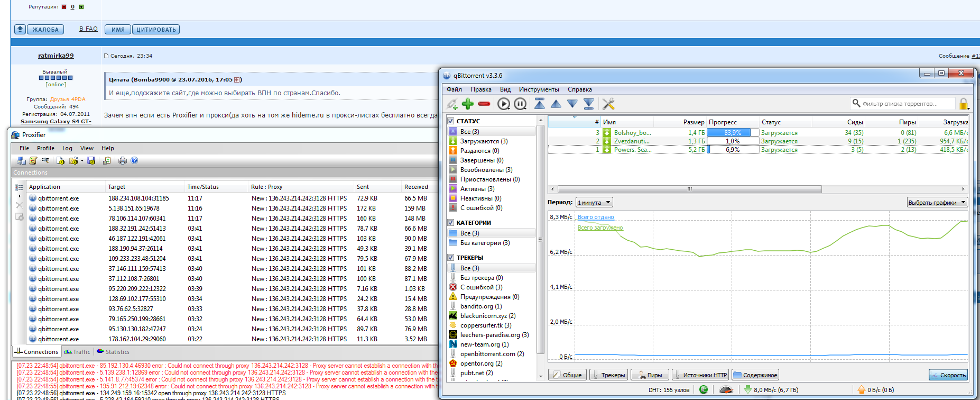Switch to the Statistics tab in Proxifier
This screenshot has width=980, height=400.
[113, 352]
